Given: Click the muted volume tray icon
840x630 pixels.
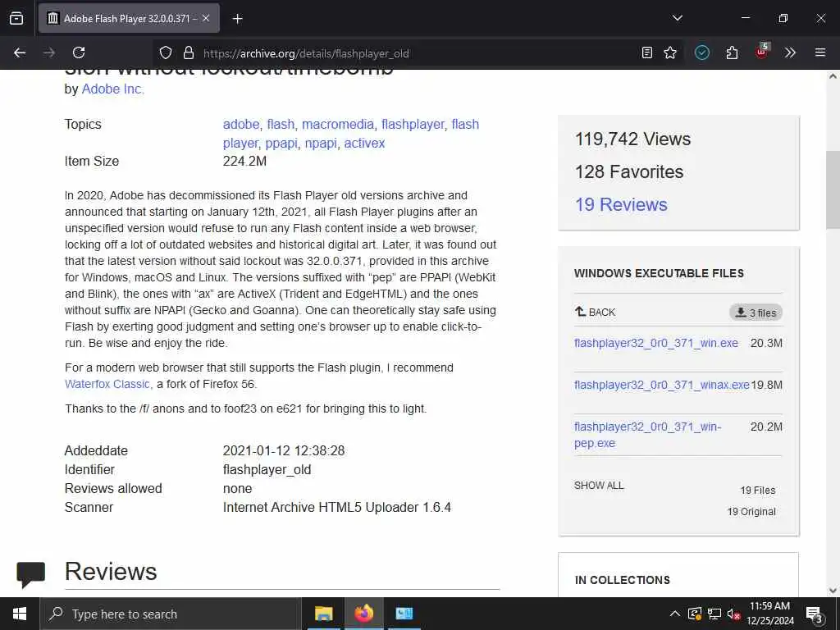Looking at the screenshot, I should (x=733, y=614).
